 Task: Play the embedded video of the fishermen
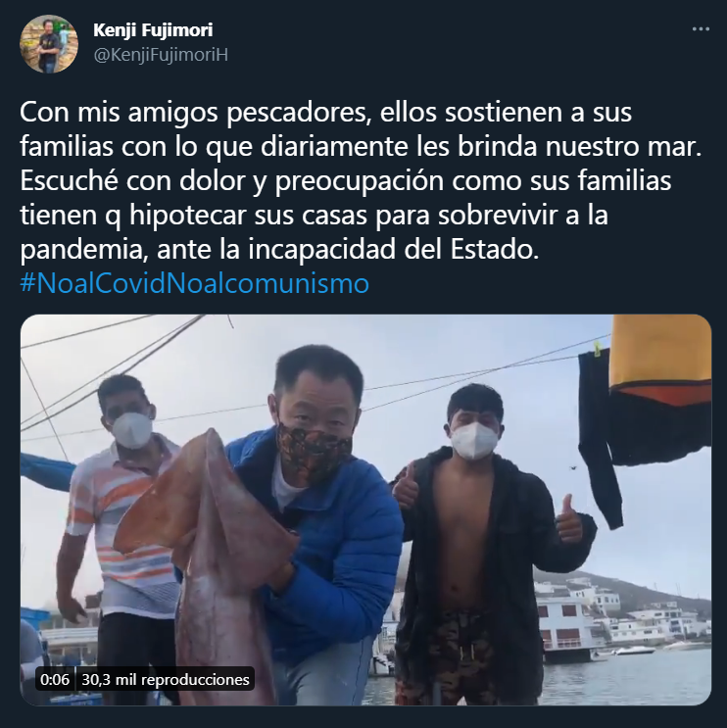point(365,510)
